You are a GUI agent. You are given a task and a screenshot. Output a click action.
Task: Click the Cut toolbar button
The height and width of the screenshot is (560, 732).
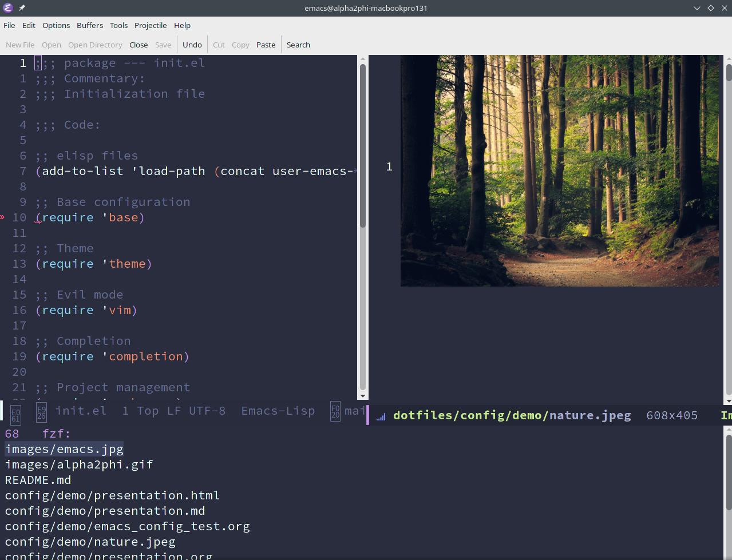219,45
